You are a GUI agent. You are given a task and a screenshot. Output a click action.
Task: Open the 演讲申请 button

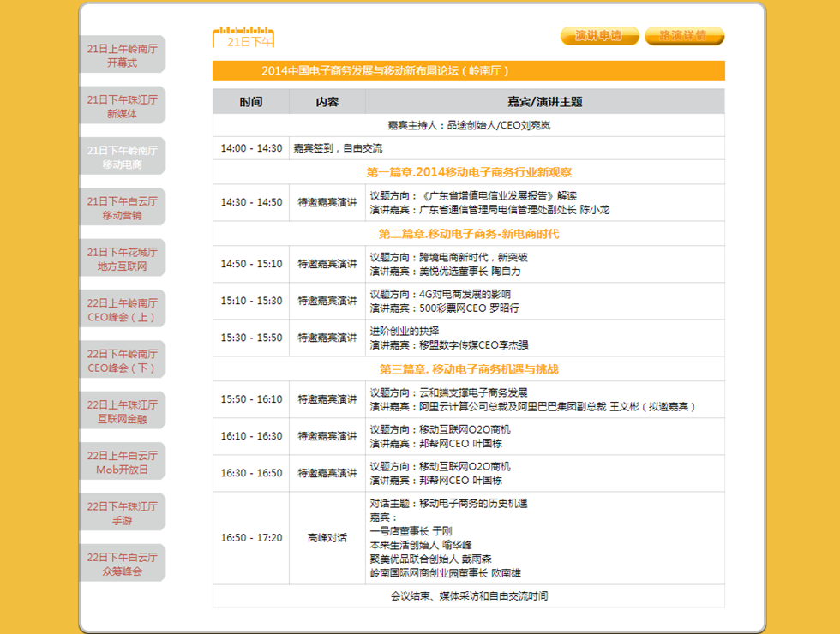click(x=599, y=36)
